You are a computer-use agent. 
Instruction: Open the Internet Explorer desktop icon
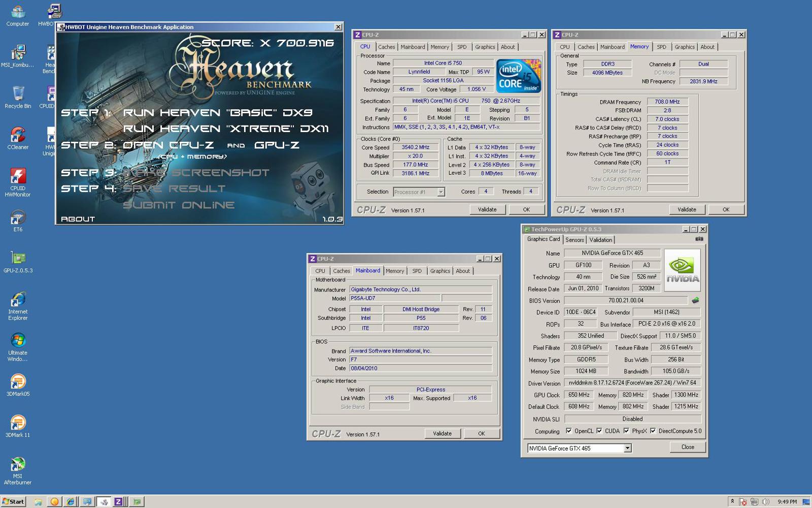(18, 306)
